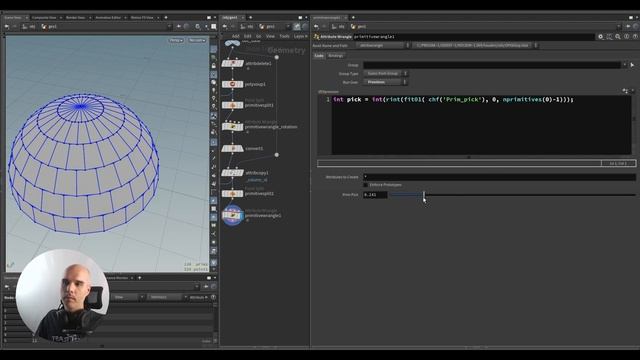Open the network editor Edit menu
Viewport: 640px width, 360px height.
(247, 36)
